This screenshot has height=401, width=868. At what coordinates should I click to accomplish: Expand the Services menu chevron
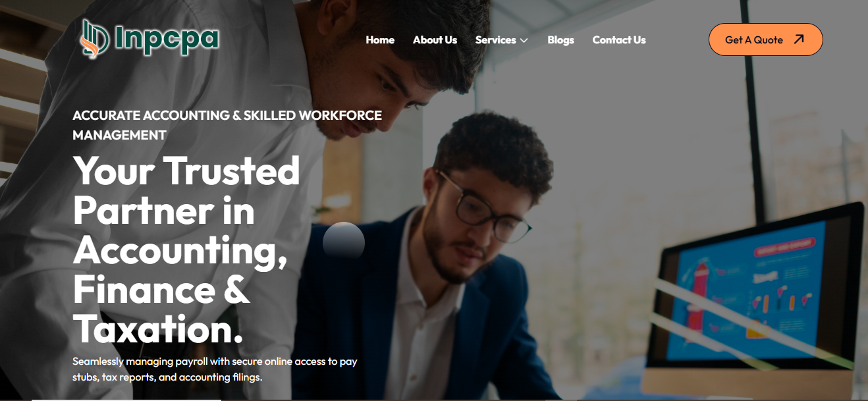coord(524,40)
